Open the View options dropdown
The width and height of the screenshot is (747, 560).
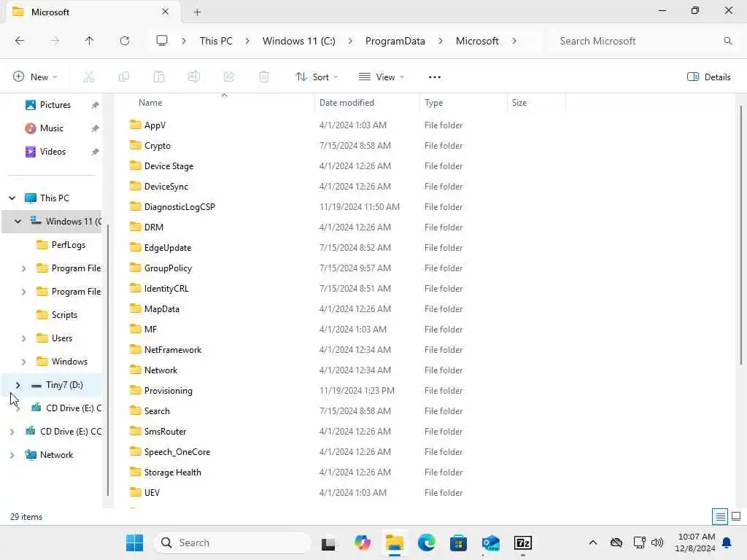(x=381, y=77)
